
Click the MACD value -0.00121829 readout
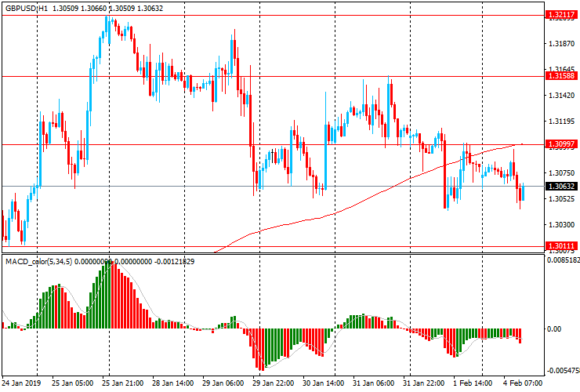tap(174, 262)
